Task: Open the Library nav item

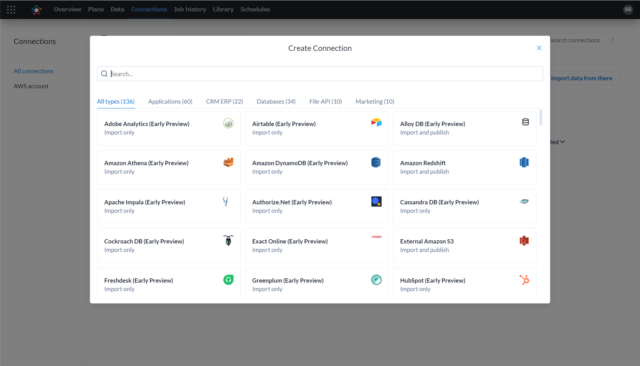Action: click(x=223, y=9)
